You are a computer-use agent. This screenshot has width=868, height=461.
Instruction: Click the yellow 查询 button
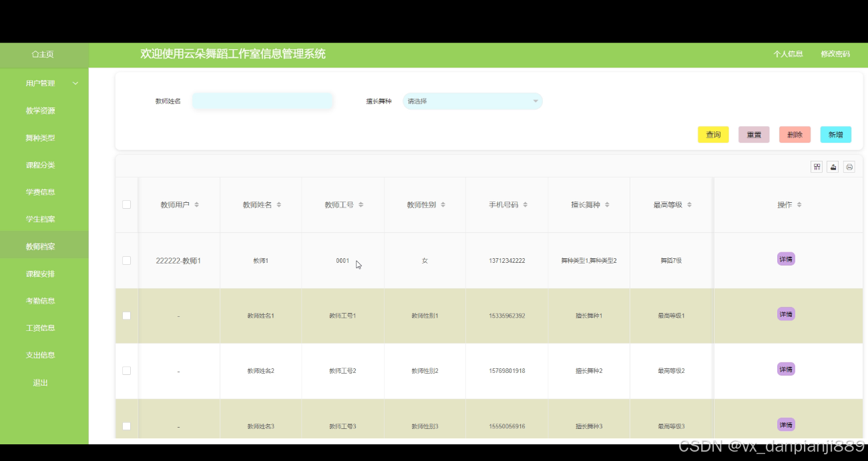pyautogui.click(x=713, y=135)
